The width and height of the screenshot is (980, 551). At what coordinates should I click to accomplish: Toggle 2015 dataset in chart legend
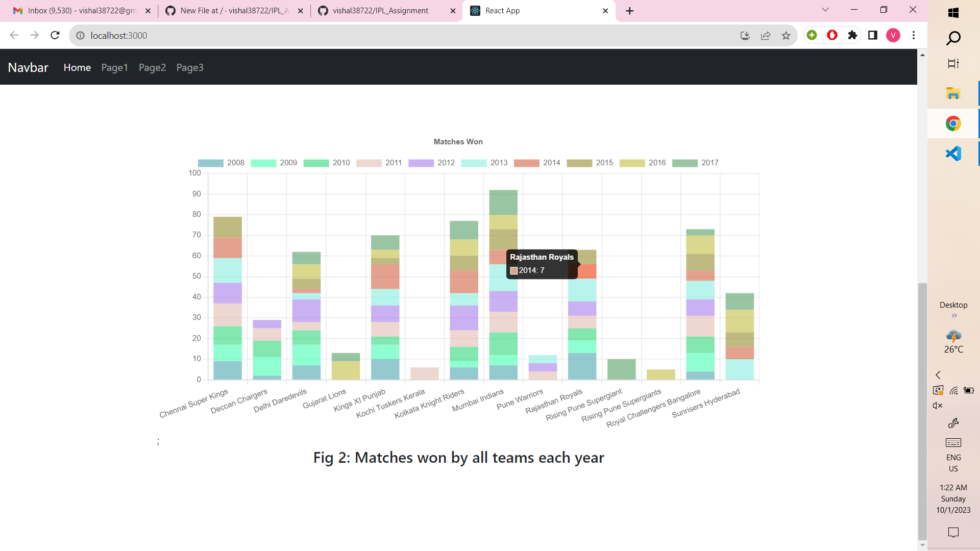tap(590, 163)
